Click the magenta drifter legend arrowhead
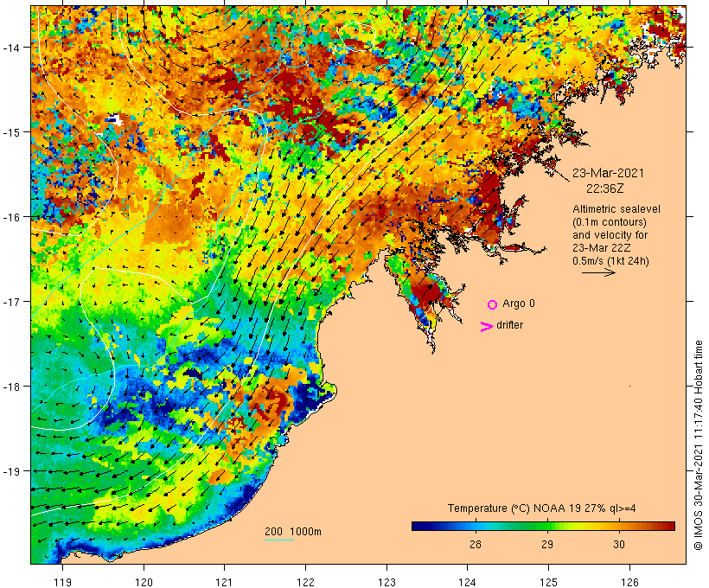The image size is (709, 588). pos(487,327)
